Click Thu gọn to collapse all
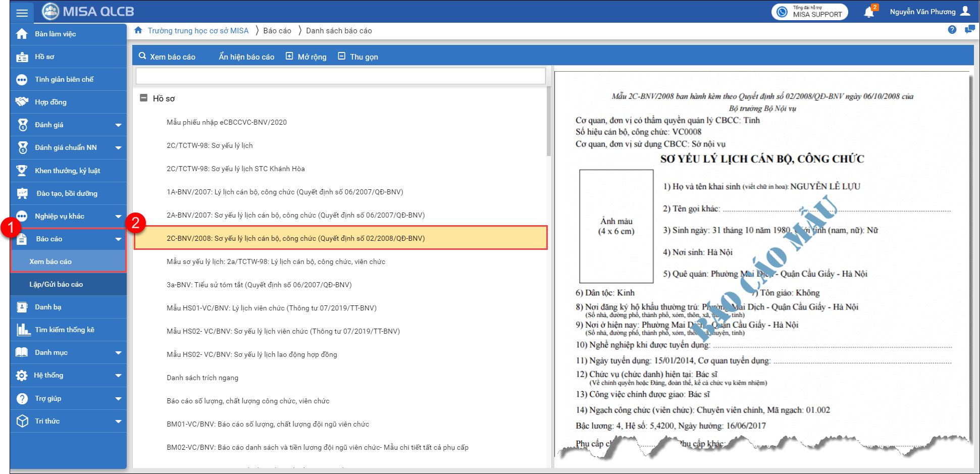The image size is (980, 474). [358, 57]
